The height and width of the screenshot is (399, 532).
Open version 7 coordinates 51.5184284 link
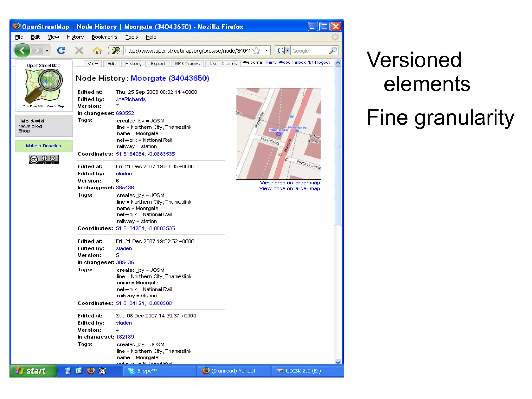(x=145, y=154)
